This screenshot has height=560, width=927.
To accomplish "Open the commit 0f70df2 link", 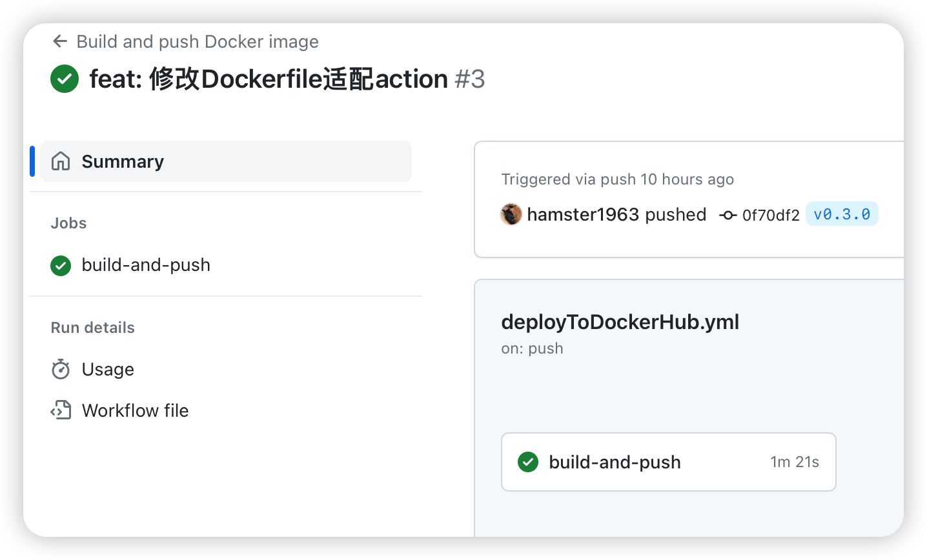I will [x=771, y=215].
